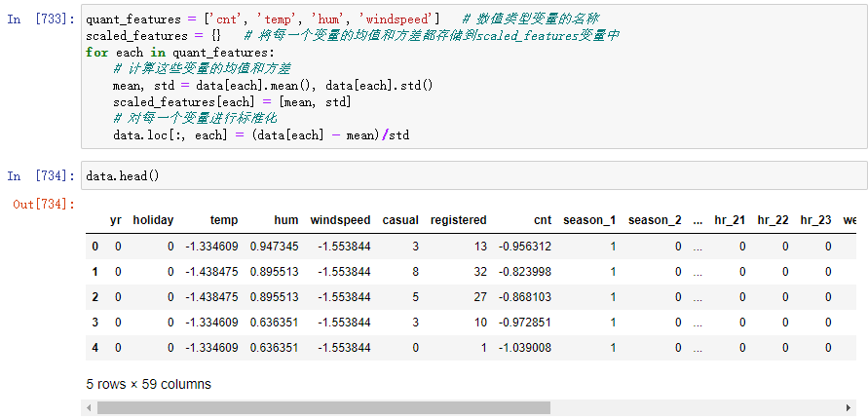Click the 'windspeed' column header
This screenshot has width=868, height=419.
coord(340,220)
